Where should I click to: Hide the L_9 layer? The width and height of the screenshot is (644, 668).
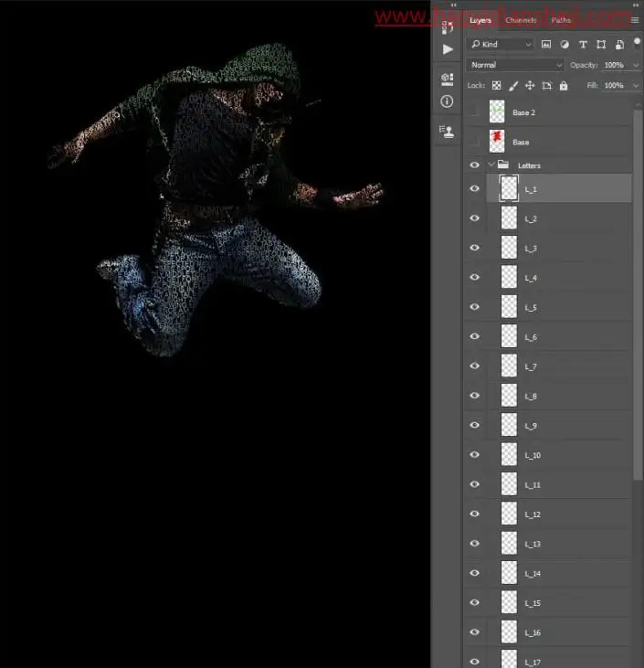click(474, 425)
